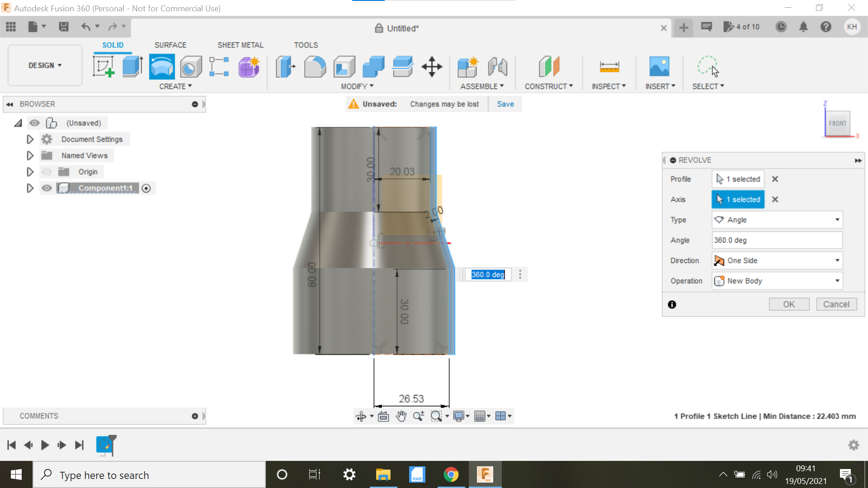Viewport: 868px width, 488px height.
Task: Activate the Revolve tool in Create panel
Action: coord(161,66)
